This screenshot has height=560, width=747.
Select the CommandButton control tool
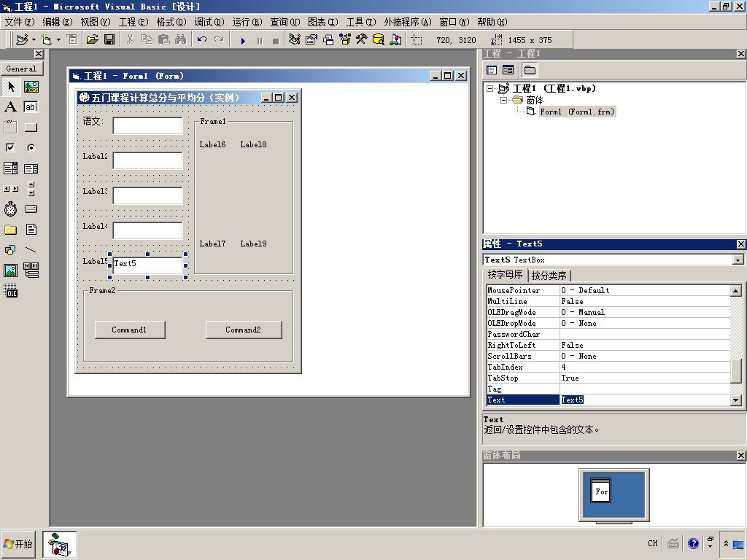click(31, 127)
